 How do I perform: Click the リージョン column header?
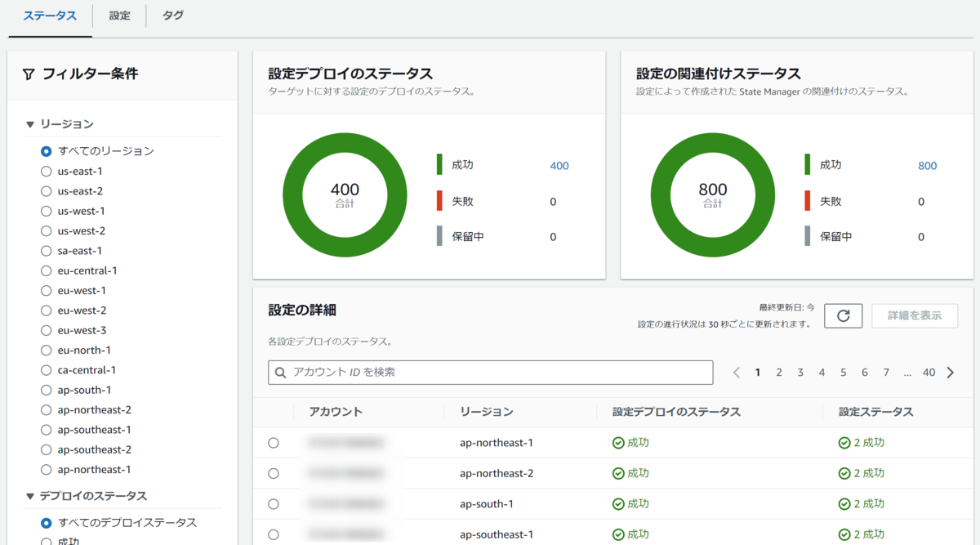487,412
